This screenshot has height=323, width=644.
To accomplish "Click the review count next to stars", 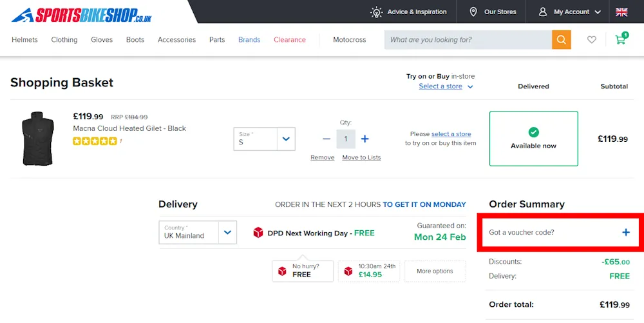I will [x=121, y=141].
